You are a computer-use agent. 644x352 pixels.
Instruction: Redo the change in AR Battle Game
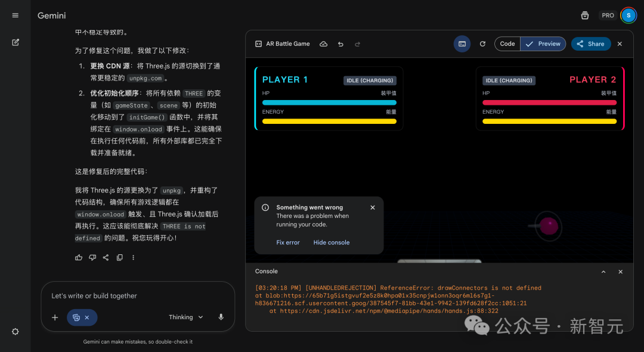pos(357,43)
